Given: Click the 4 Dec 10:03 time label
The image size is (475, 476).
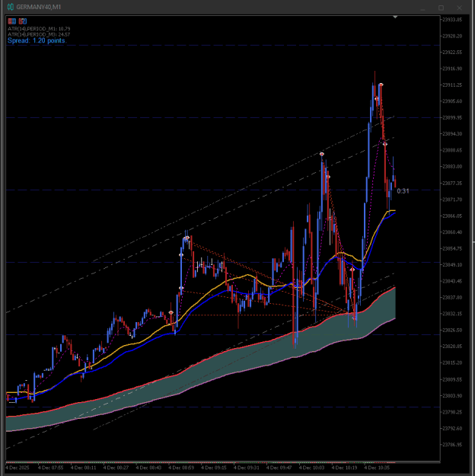Looking at the screenshot, I should click(x=311, y=468).
